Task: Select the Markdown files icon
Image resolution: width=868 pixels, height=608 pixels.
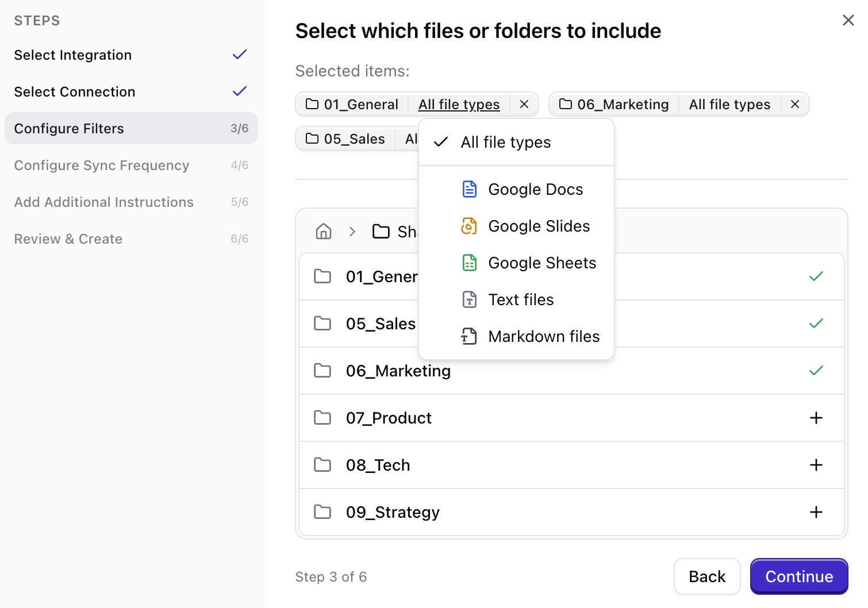Action: (x=468, y=336)
